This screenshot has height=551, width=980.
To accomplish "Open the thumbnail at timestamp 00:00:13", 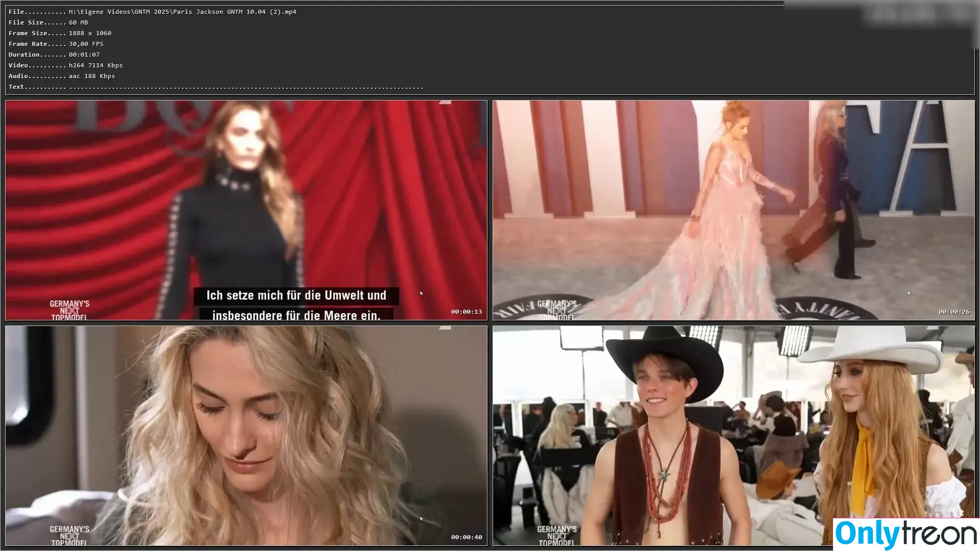I will 246,210.
